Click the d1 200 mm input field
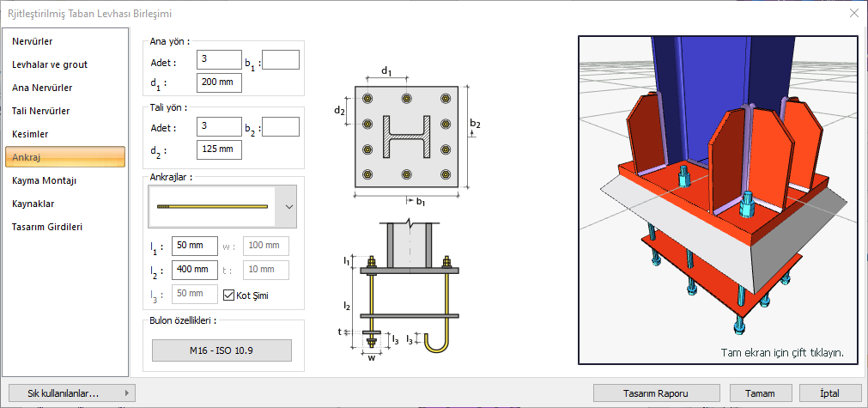 click(219, 83)
